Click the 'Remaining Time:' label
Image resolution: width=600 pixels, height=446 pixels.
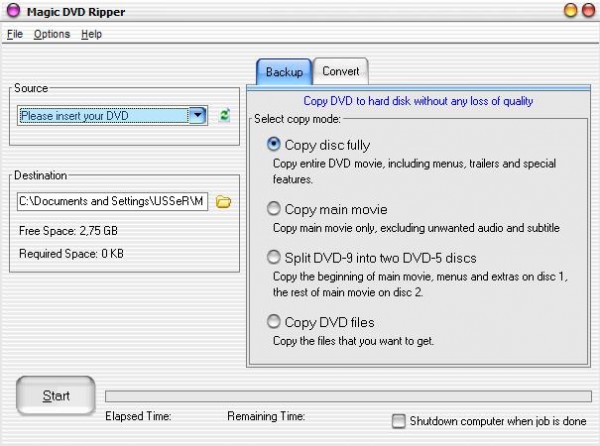click(266, 416)
